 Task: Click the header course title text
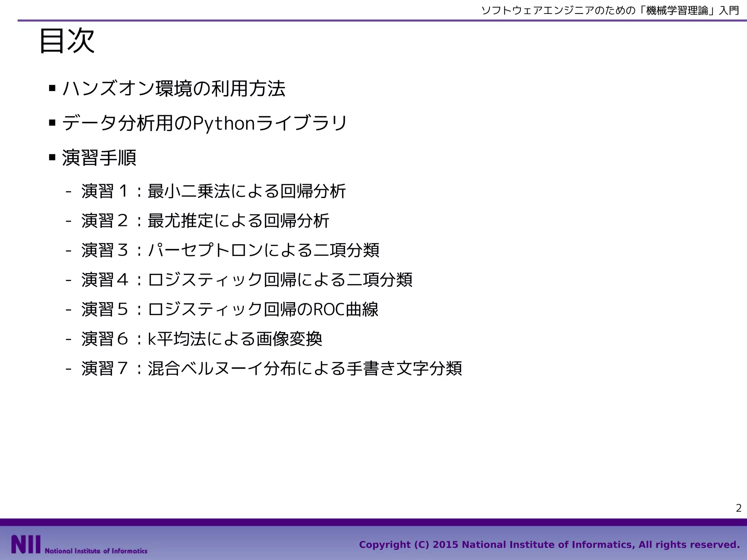[x=610, y=11]
